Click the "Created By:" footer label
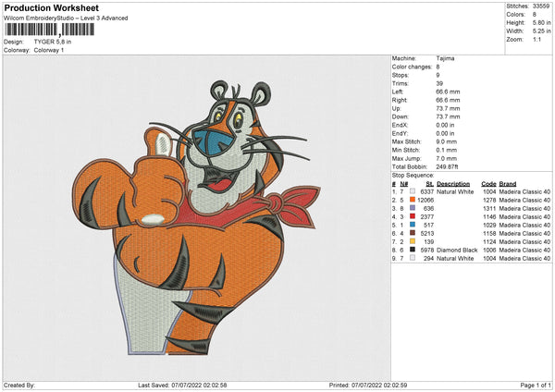 19,385
